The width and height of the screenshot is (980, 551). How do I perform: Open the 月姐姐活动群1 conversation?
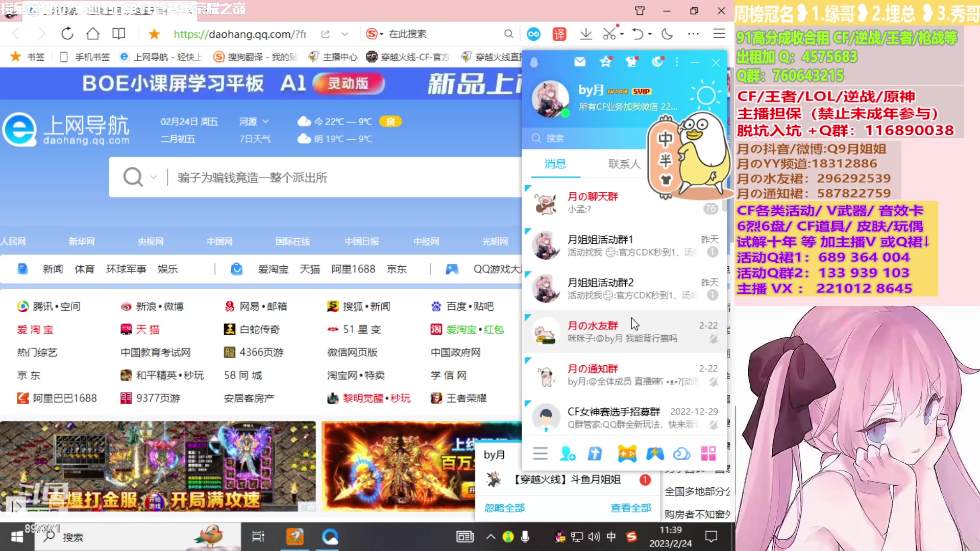click(624, 245)
